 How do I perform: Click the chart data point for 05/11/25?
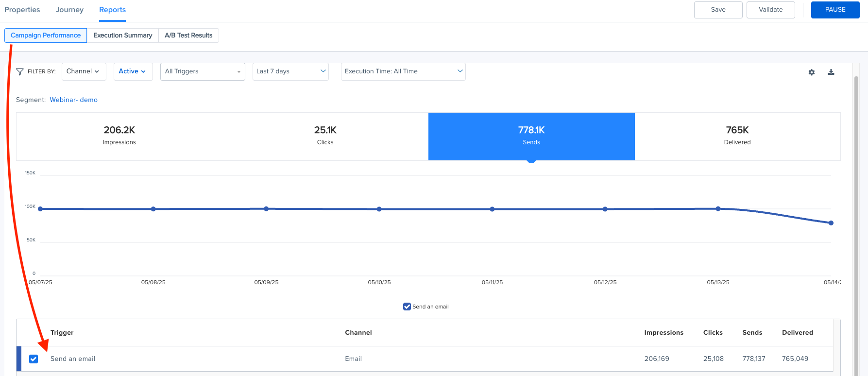(x=492, y=209)
